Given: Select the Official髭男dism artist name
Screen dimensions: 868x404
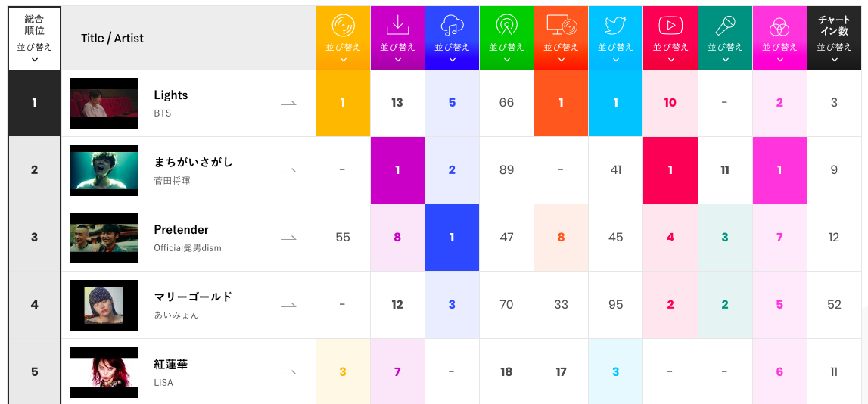Looking at the screenshot, I should [x=188, y=248].
